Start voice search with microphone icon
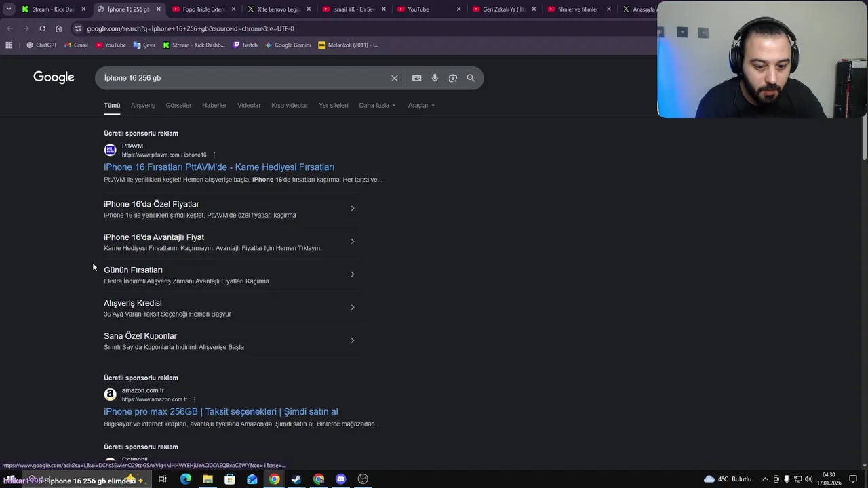This screenshot has width=868, height=488. pos(435,78)
